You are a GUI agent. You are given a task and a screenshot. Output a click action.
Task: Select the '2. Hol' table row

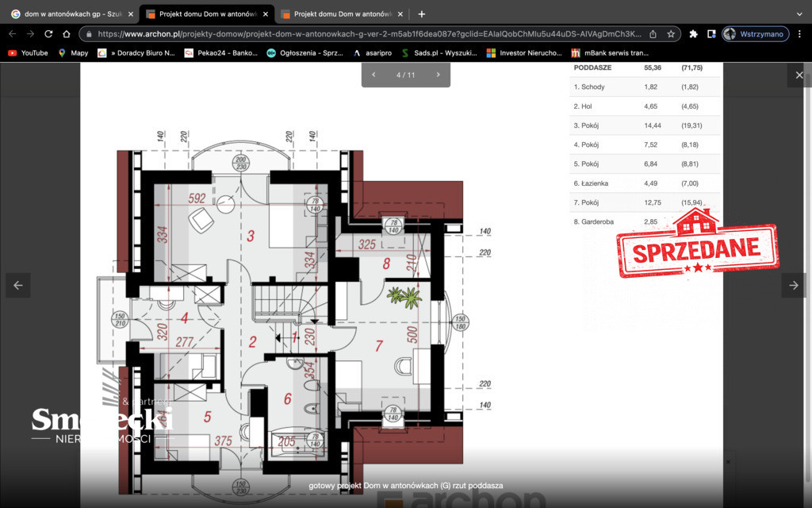(x=645, y=106)
